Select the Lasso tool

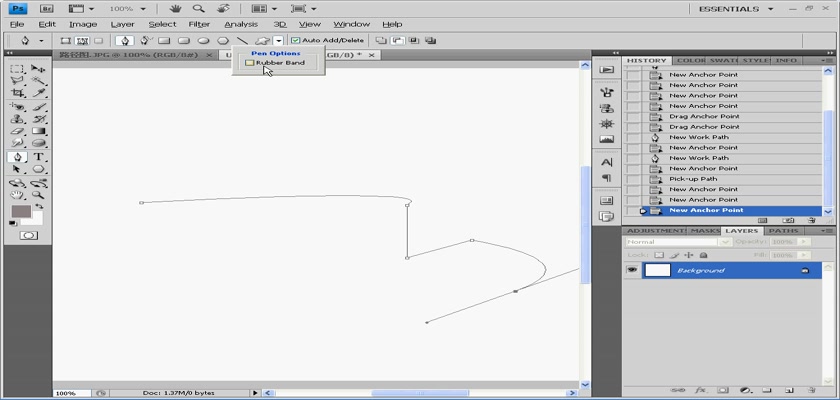[x=18, y=80]
